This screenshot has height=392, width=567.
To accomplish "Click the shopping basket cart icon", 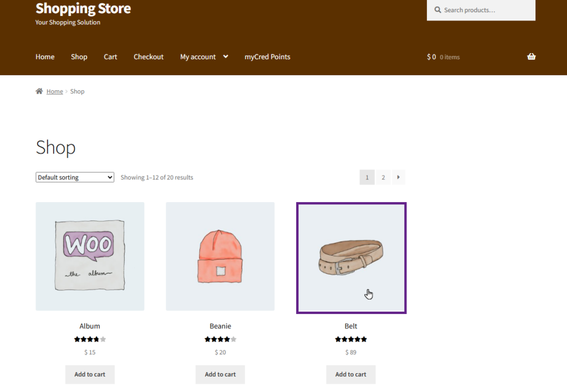I will [x=531, y=56].
